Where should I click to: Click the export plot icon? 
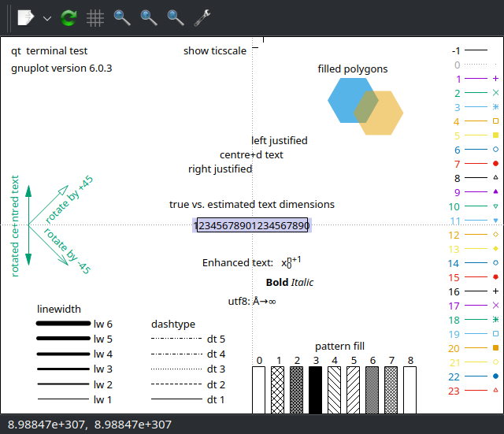click(26, 17)
